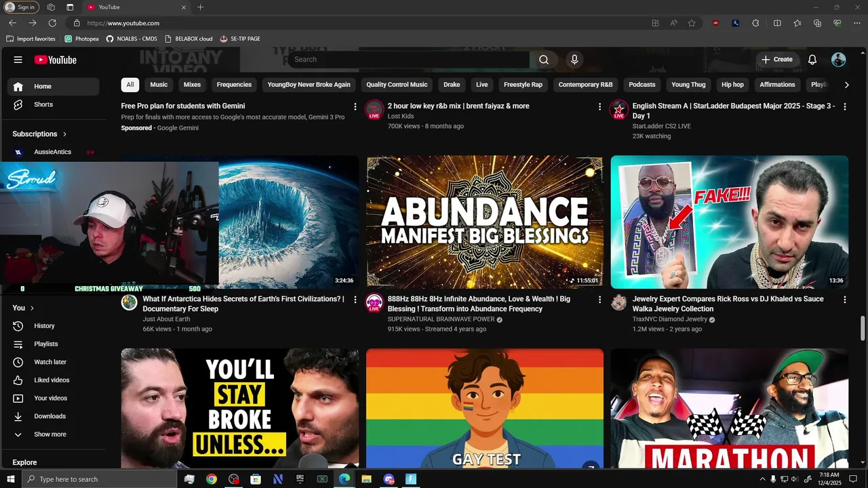Open the account avatar menu

pos(839,60)
